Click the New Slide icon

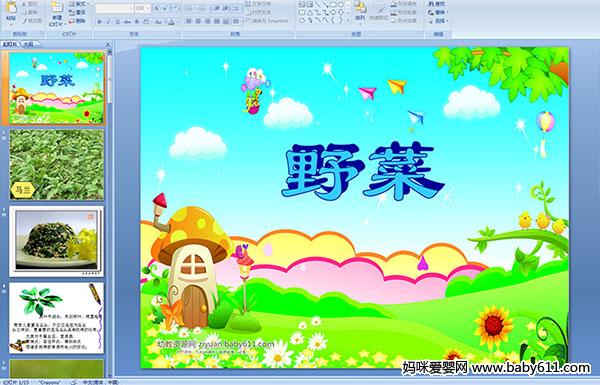point(57,8)
